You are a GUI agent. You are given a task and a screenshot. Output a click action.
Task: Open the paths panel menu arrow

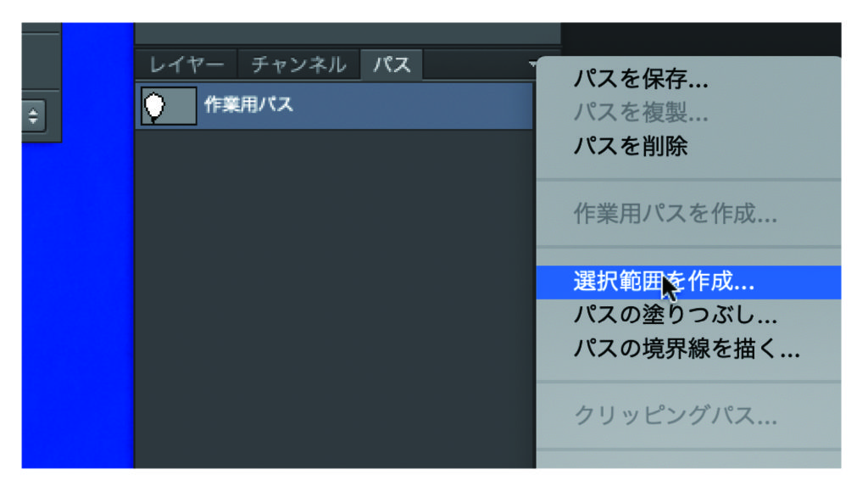coord(532,64)
